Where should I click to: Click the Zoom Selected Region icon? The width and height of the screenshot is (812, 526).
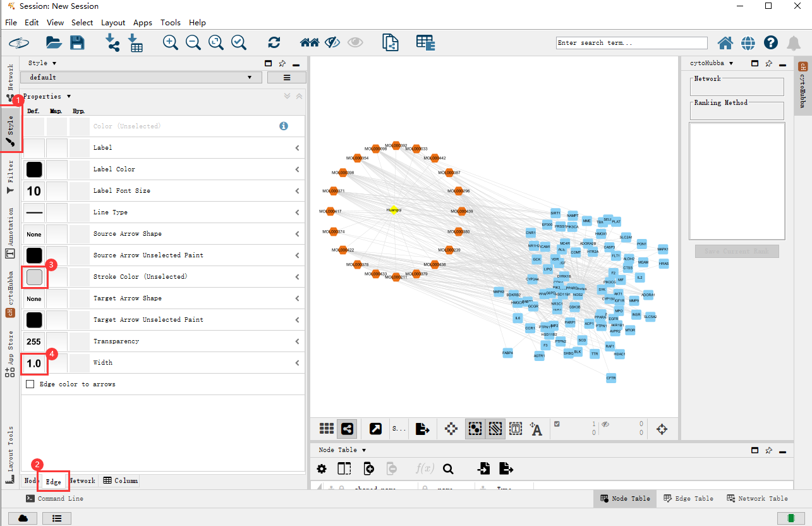coord(238,42)
